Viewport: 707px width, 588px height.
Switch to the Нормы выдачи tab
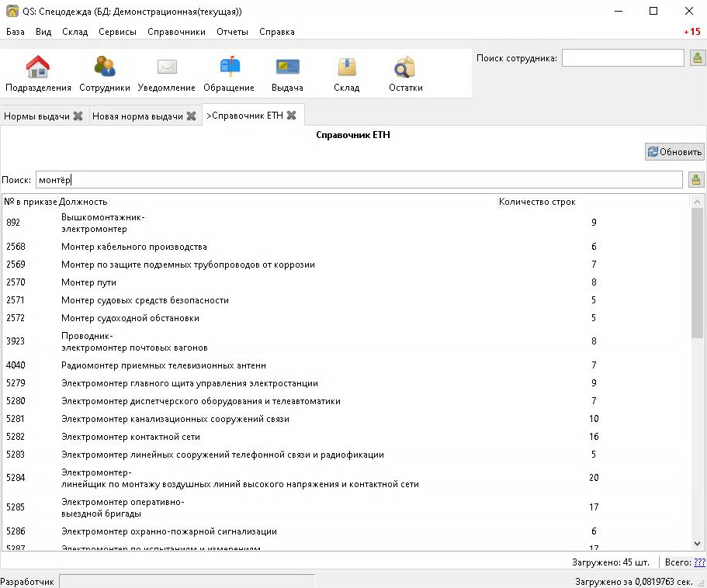coord(36,116)
